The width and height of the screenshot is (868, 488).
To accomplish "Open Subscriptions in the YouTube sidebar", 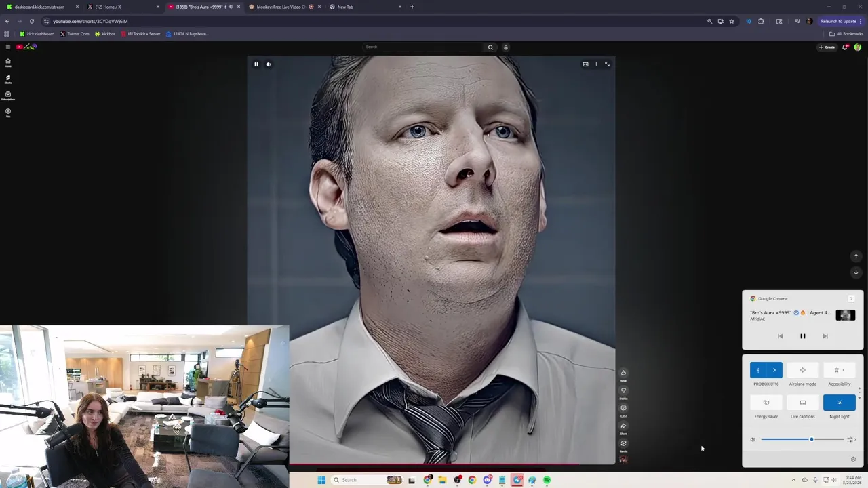I will [8, 96].
